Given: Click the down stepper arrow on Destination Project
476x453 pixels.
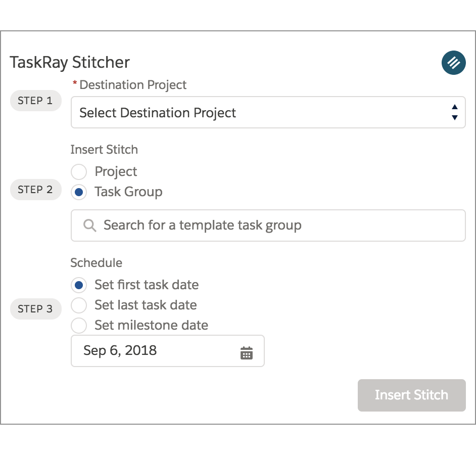Looking at the screenshot, I should click(x=454, y=116).
